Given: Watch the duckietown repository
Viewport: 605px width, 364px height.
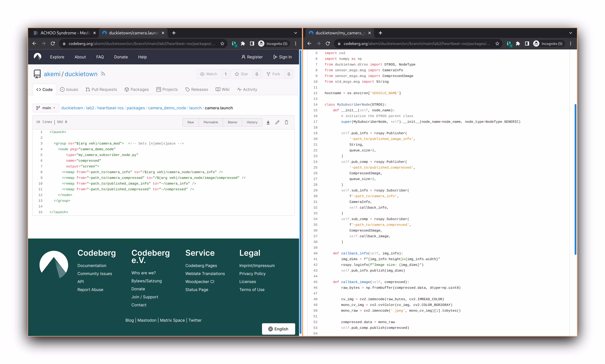Looking at the screenshot, I should (209, 74).
